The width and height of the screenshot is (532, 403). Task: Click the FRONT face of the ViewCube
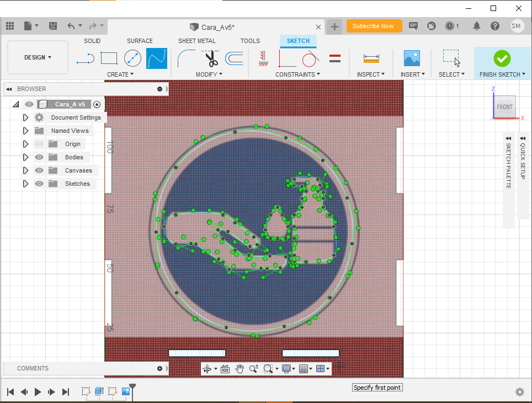(504, 107)
